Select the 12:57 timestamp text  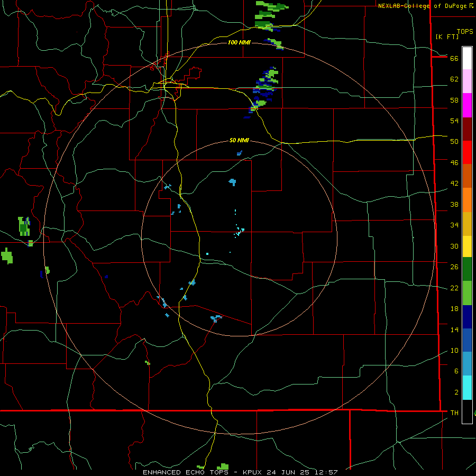tap(326, 472)
